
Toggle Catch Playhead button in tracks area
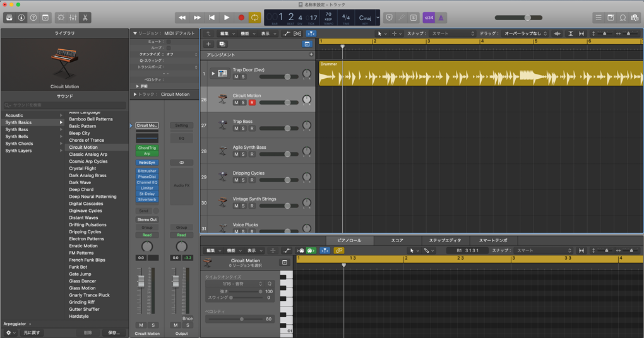coord(311,33)
